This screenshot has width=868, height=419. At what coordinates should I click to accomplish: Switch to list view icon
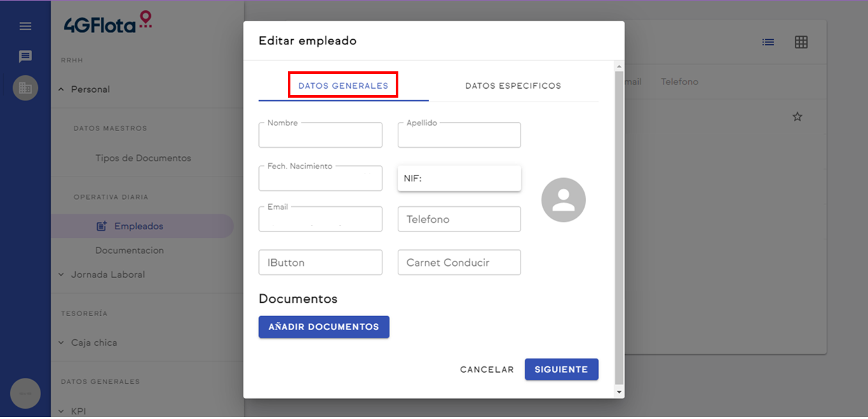768,42
